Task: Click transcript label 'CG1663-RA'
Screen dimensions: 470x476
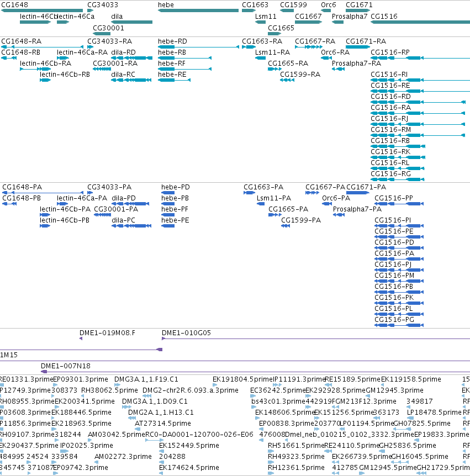Action: click(x=262, y=41)
